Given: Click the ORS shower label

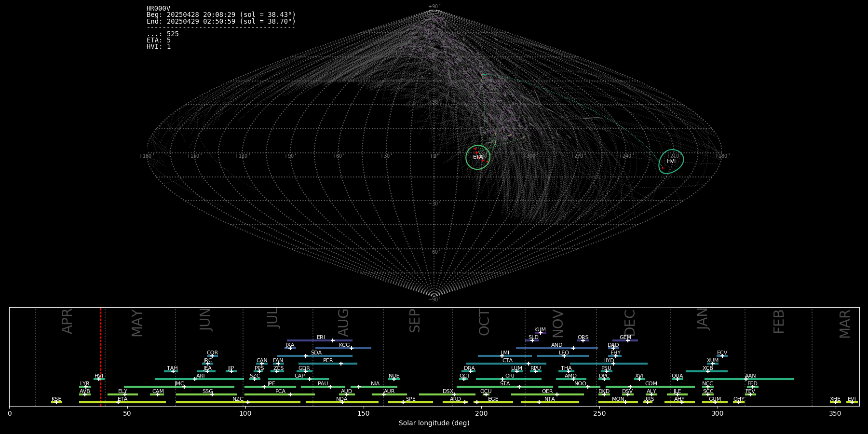Looking at the screenshot, I should (x=583, y=338).
